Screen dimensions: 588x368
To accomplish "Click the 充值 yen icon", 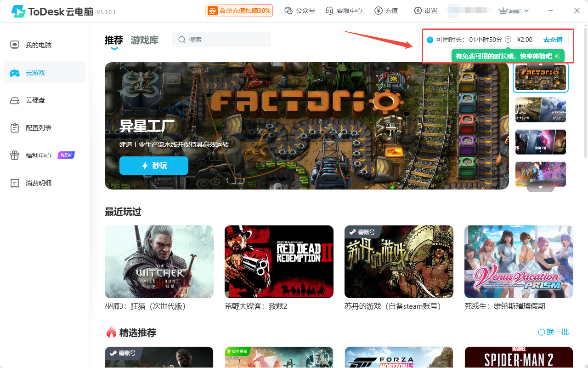I will [x=379, y=11].
